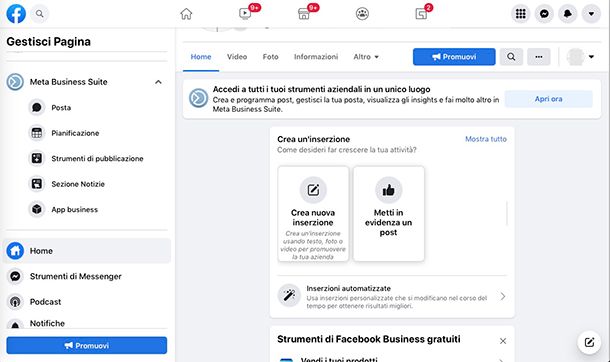Click the Apri ora button

[x=549, y=99]
